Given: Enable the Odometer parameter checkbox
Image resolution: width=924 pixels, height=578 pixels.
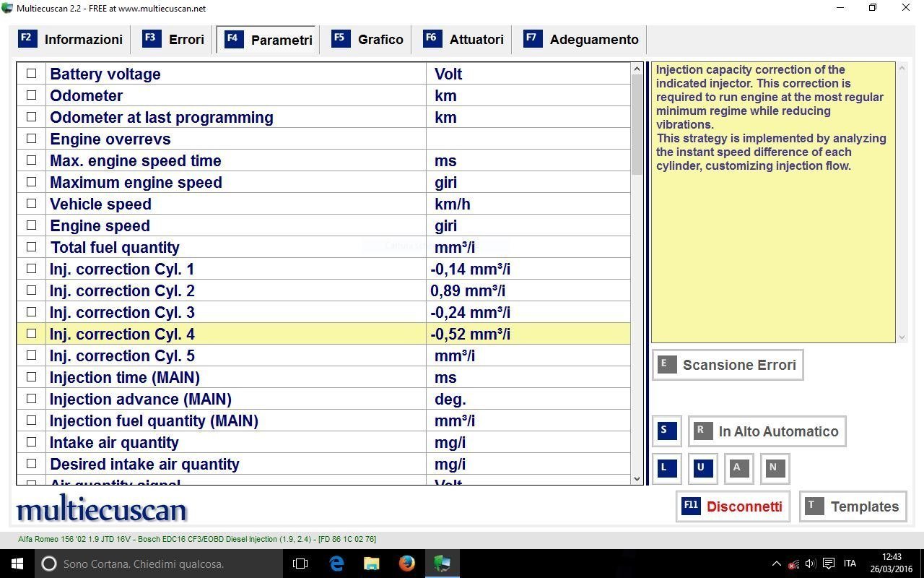Looking at the screenshot, I should pyautogui.click(x=31, y=95).
